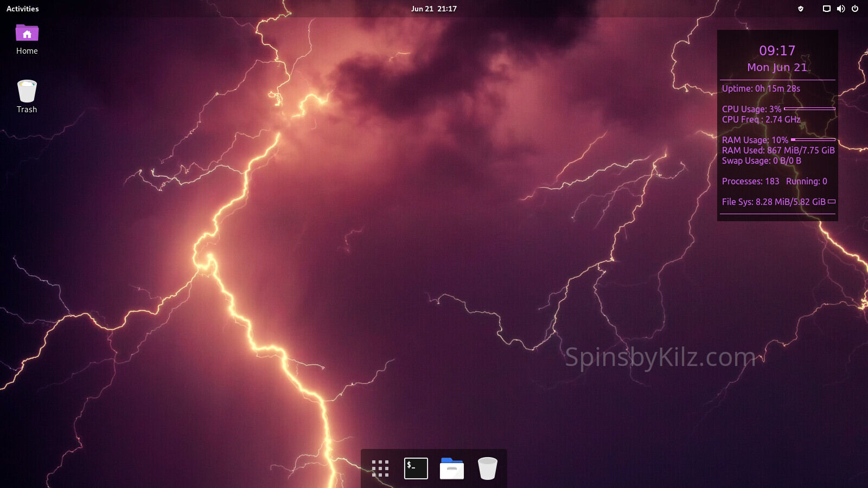Click the RAM Usage bar in widget

813,140
